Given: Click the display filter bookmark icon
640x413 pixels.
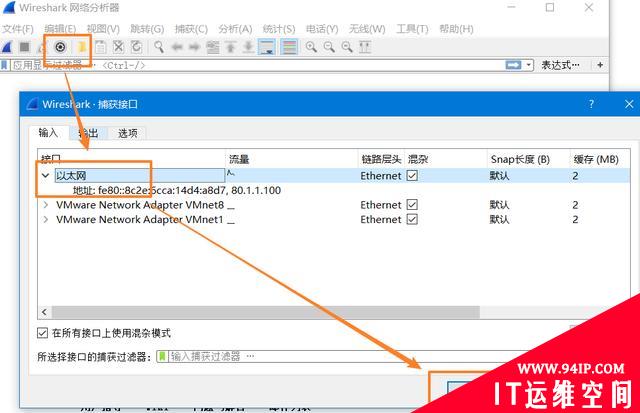Looking at the screenshot, I should click(4, 65).
